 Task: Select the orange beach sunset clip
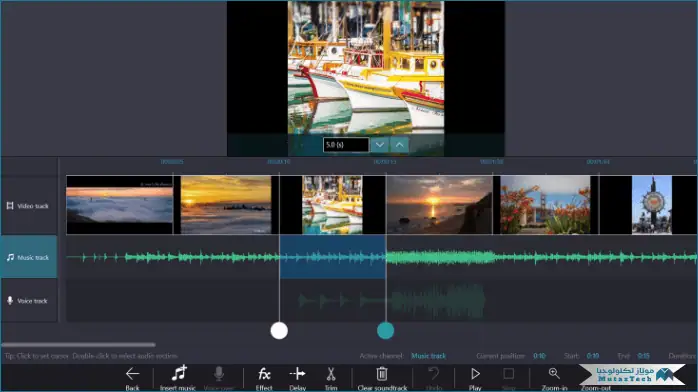tap(226, 205)
